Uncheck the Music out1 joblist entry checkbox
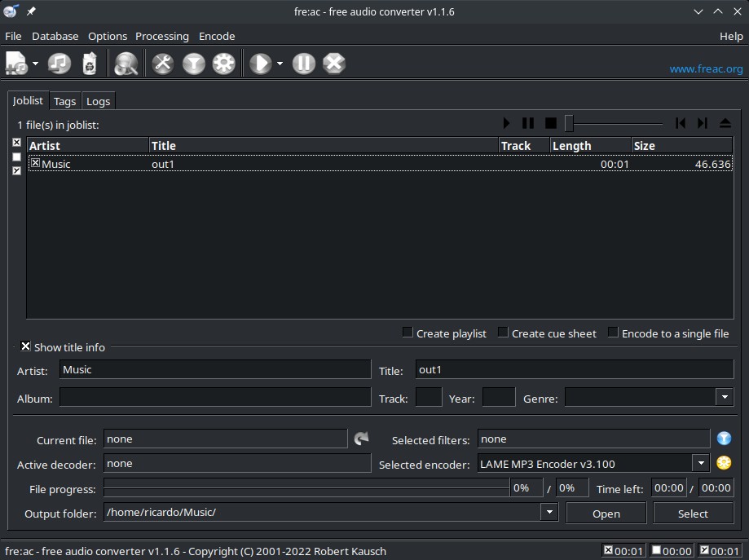The image size is (749, 560). (35, 163)
